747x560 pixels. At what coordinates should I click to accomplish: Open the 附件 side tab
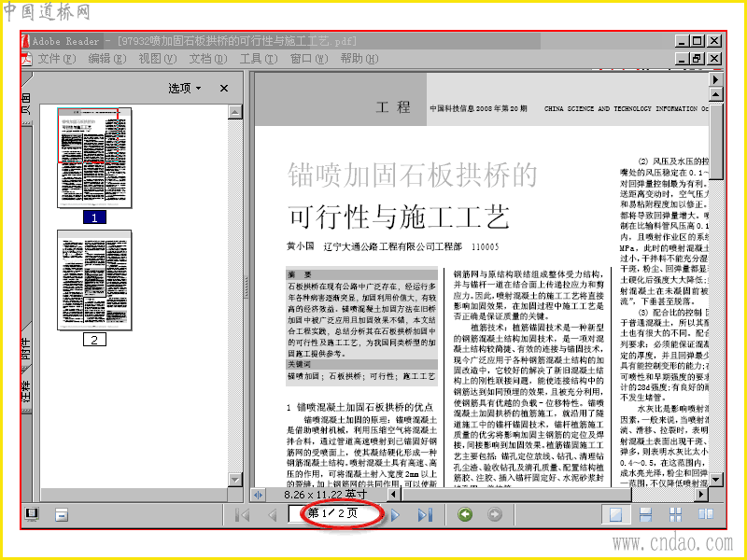(26, 348)
